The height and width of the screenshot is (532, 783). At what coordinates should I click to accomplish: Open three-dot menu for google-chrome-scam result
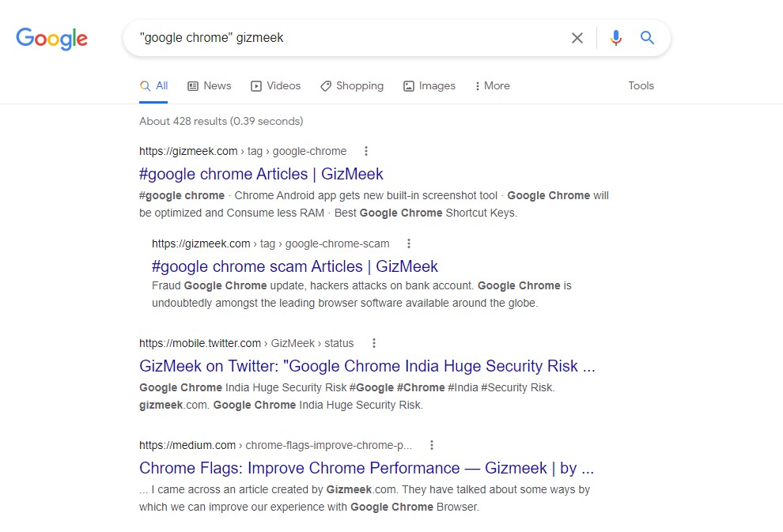pyautogui.click(x=409, y=243)
